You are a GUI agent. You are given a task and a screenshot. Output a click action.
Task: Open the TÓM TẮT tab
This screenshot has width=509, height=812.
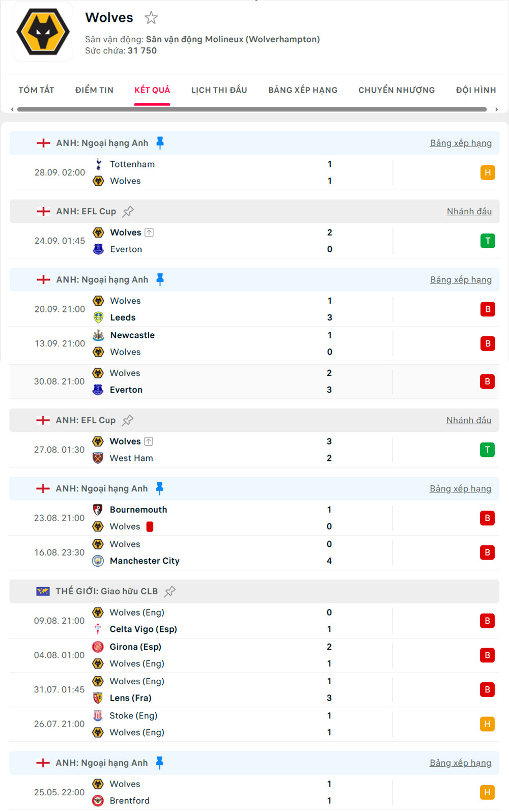tap(36, 90)
